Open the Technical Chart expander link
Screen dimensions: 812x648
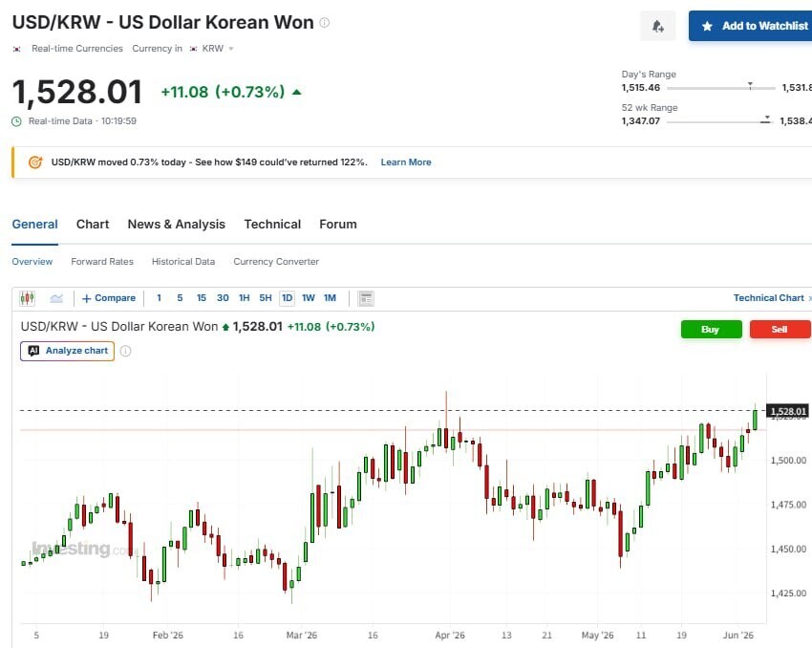[772, 298]
